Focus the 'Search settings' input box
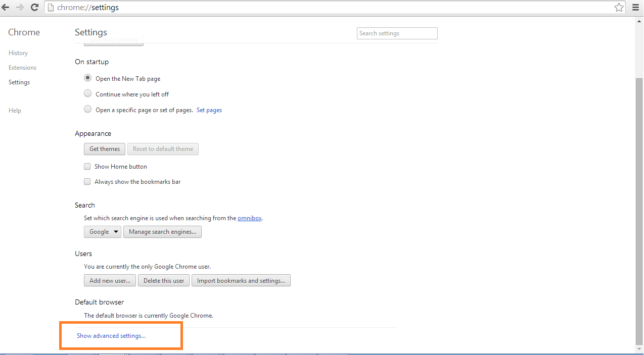 click(x=397, y=33)
